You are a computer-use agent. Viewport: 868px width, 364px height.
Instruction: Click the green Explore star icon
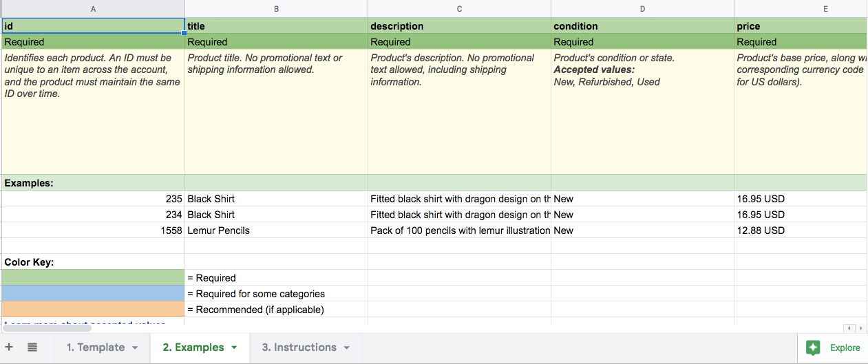coord(813,347)
